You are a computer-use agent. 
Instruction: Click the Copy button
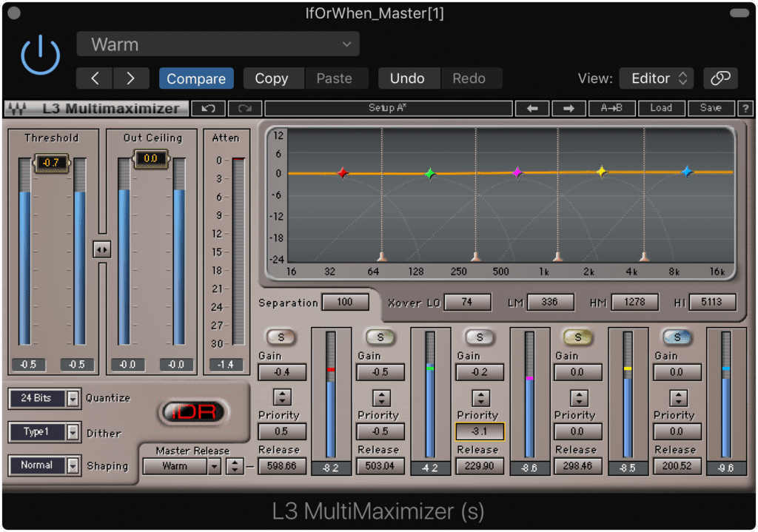pyautogui.click(x=272, y=78)
